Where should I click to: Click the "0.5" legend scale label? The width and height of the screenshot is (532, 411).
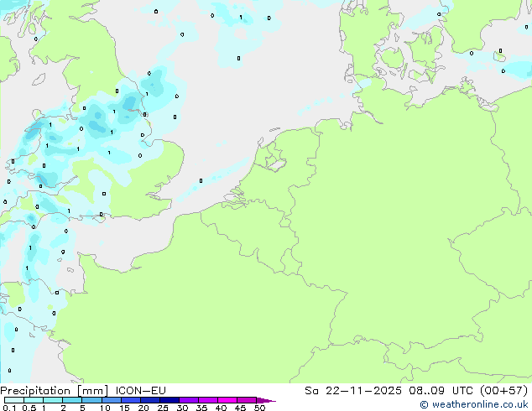[x=29, y=408]
